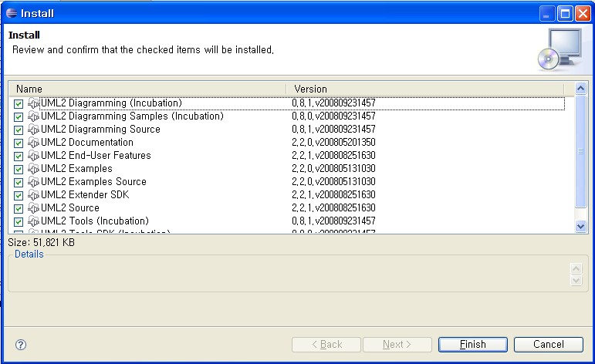Click feature icon beside UML2 Documentation
Image resolution: width=595 pixels, height=364 pixels.
tap(33, 143)
